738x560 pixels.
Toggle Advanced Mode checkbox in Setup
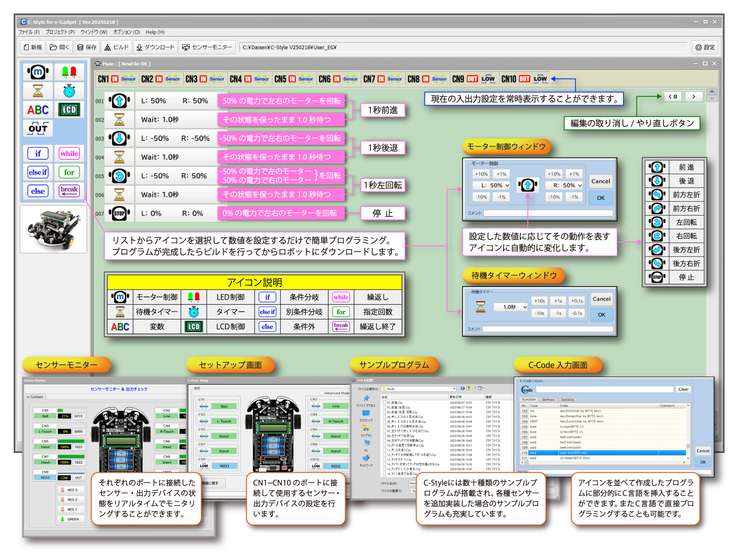pos(322,393)
